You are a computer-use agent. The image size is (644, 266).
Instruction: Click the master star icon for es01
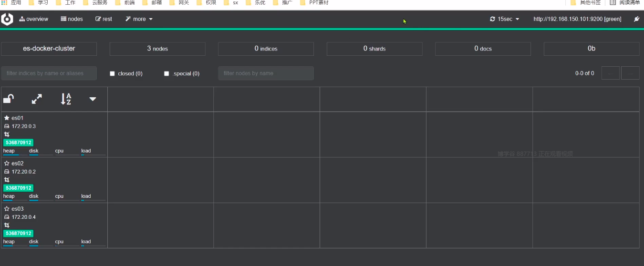coord(7,118)
